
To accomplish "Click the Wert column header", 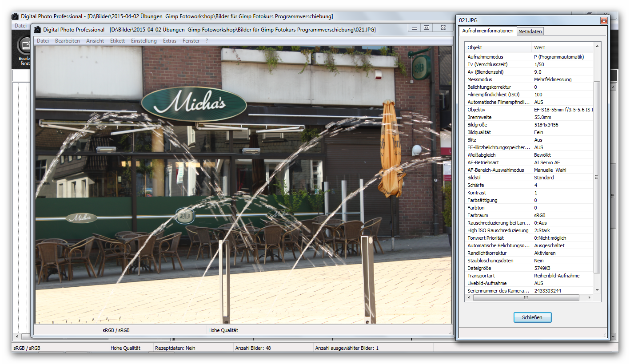I will pyautogui.click(x=562, y=47).
